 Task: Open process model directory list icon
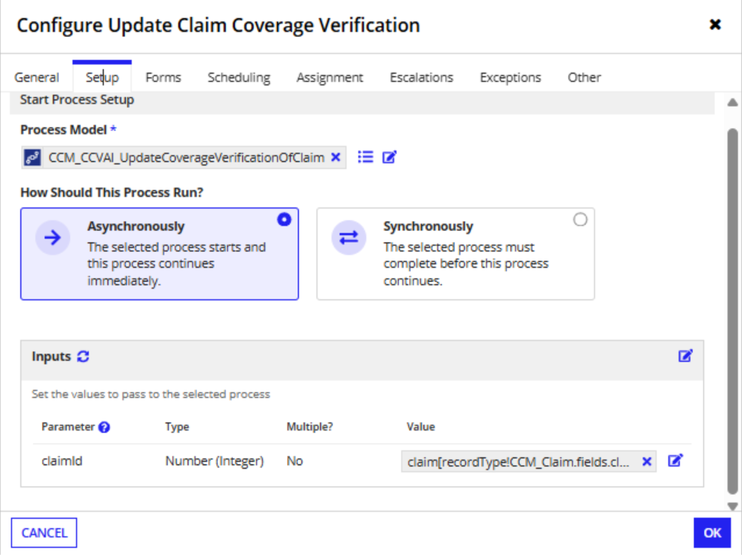(365, 157)
